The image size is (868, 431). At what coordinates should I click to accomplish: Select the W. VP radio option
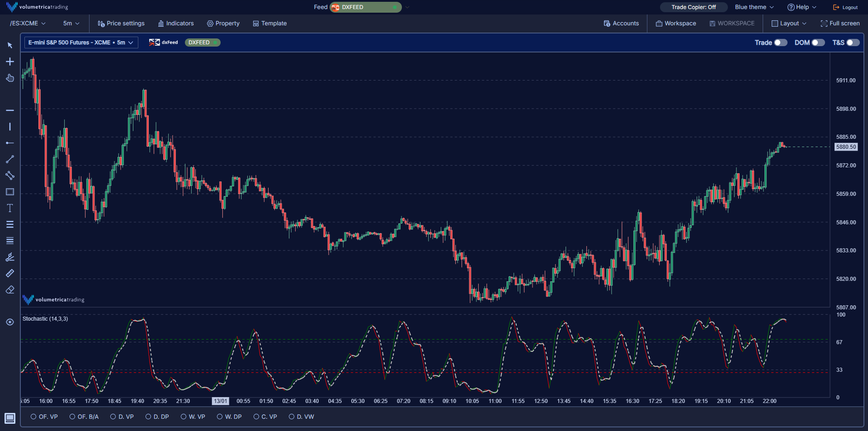click(x=184, y=417)
